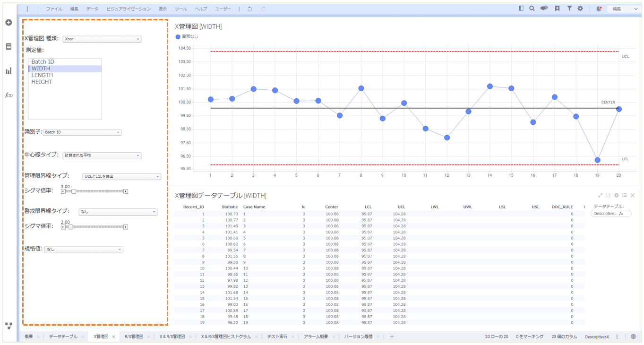
Task: Open the filters funnel icon
Action: [x=569, y=9]
